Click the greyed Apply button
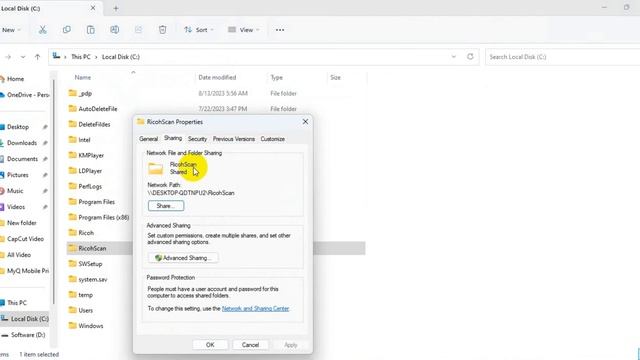640x360 pixels. coord(291,345)
